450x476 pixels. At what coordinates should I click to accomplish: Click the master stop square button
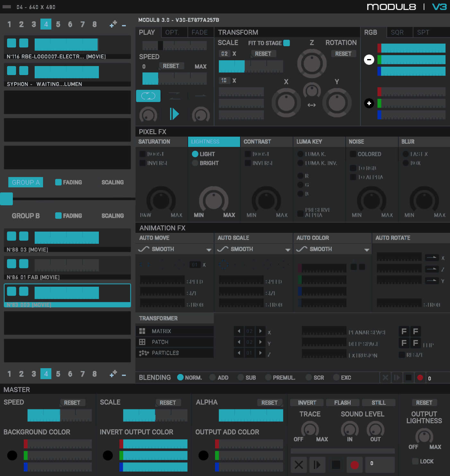click(x=336, y=465)
